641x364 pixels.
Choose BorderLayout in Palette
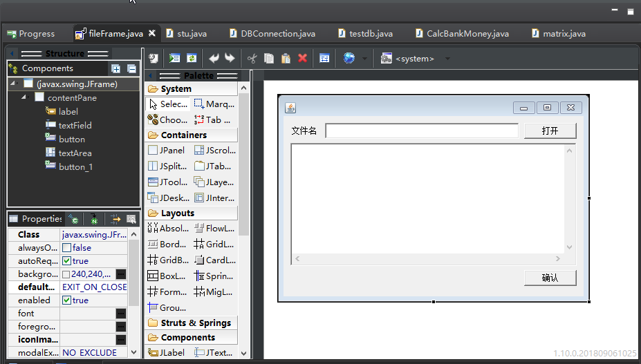(x=167, y=245)
